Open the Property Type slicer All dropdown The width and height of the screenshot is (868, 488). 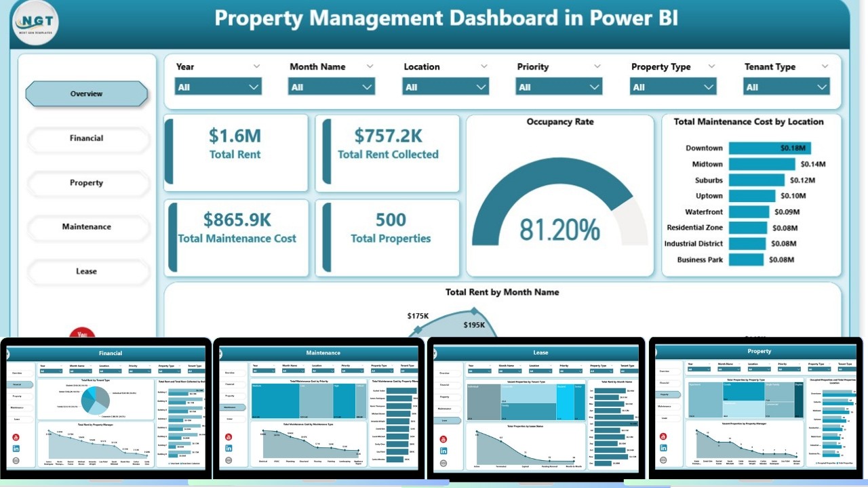click(x=673, y=87)
